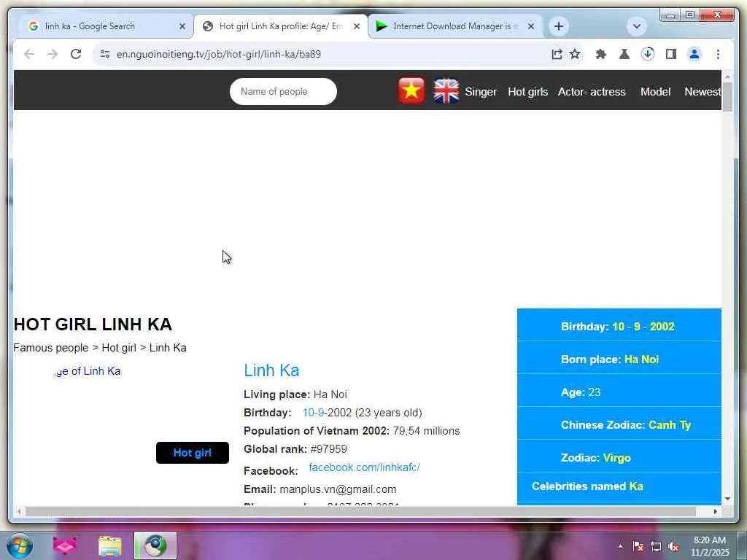747x560 pixels.
Task: Click the scroll up arrow
Action: 727,77
